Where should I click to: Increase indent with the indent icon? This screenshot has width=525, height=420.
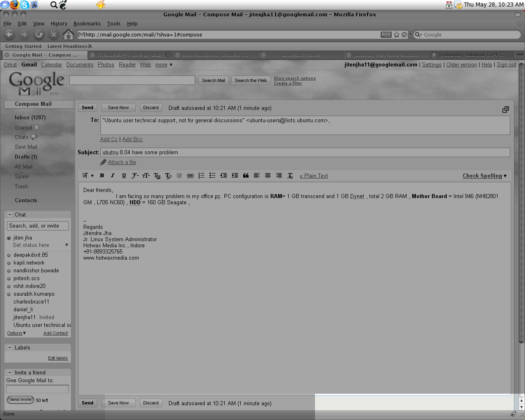[235, 176]
